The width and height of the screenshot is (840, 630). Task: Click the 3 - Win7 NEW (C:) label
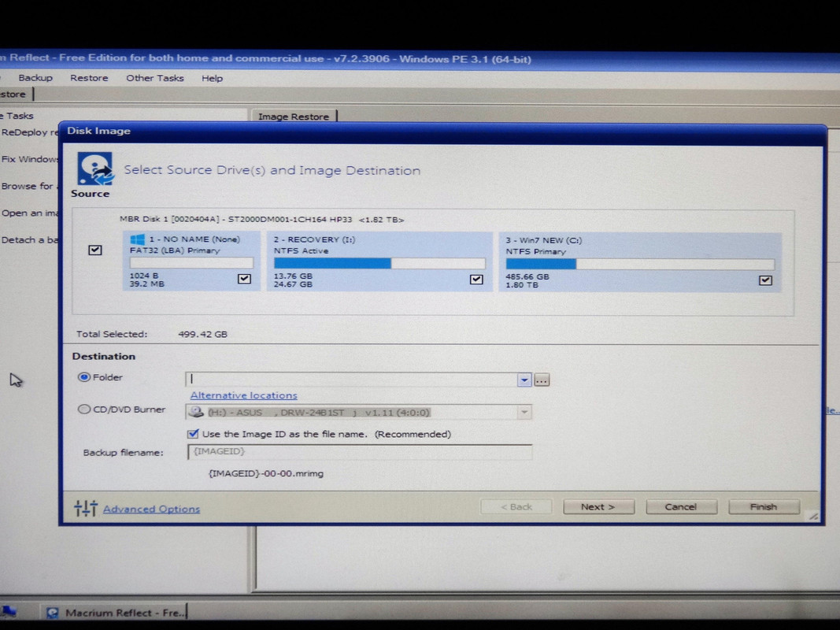coord(544,240)
